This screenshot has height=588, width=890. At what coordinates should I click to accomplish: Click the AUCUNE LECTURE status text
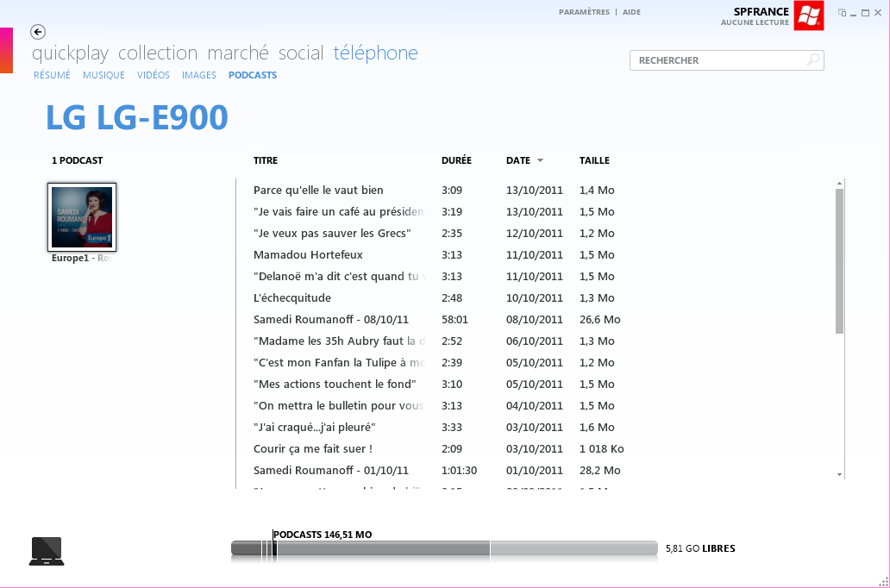tap(755, 22)
